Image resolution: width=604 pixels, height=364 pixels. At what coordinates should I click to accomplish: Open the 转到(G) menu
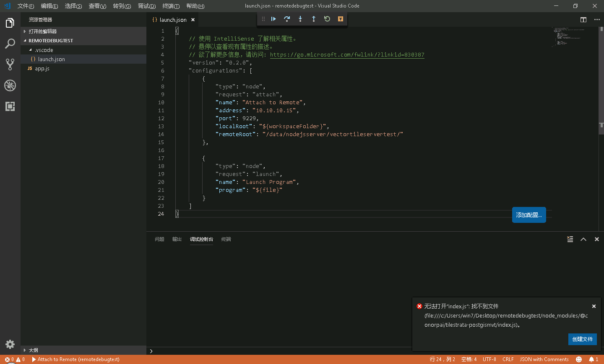122,6
